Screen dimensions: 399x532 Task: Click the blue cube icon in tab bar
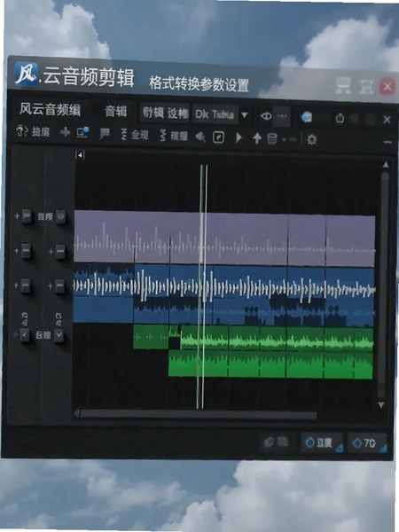coord(306,117)
